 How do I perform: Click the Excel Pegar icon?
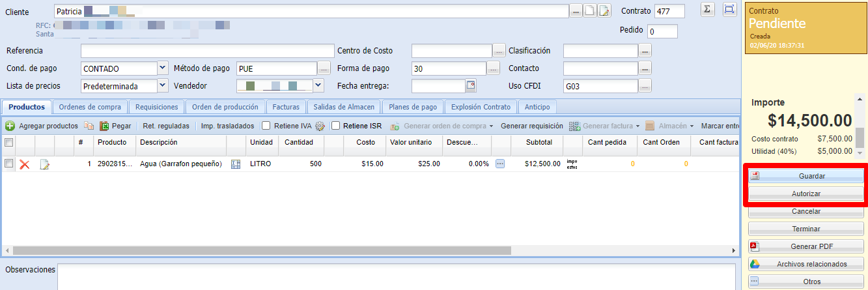pos(104,126)
